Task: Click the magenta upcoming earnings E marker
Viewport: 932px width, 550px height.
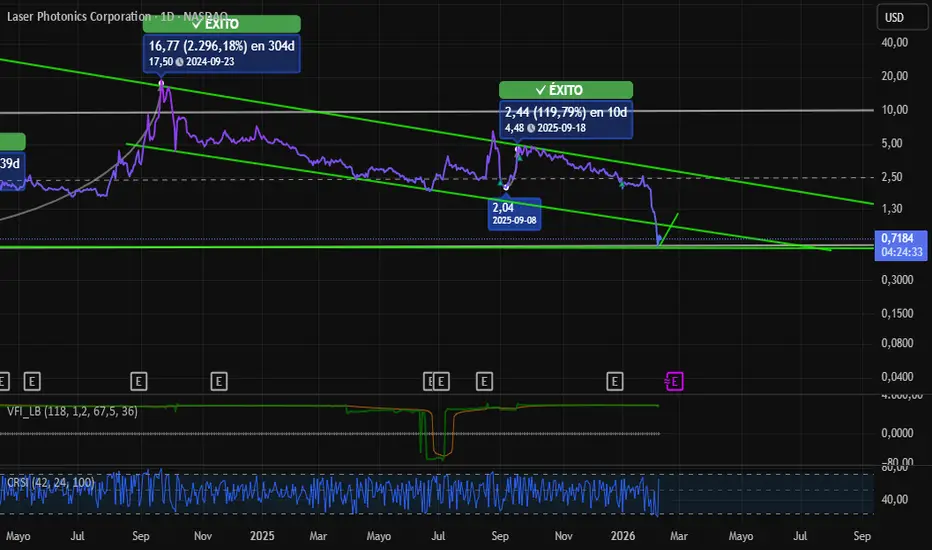Action: (675, 380)
